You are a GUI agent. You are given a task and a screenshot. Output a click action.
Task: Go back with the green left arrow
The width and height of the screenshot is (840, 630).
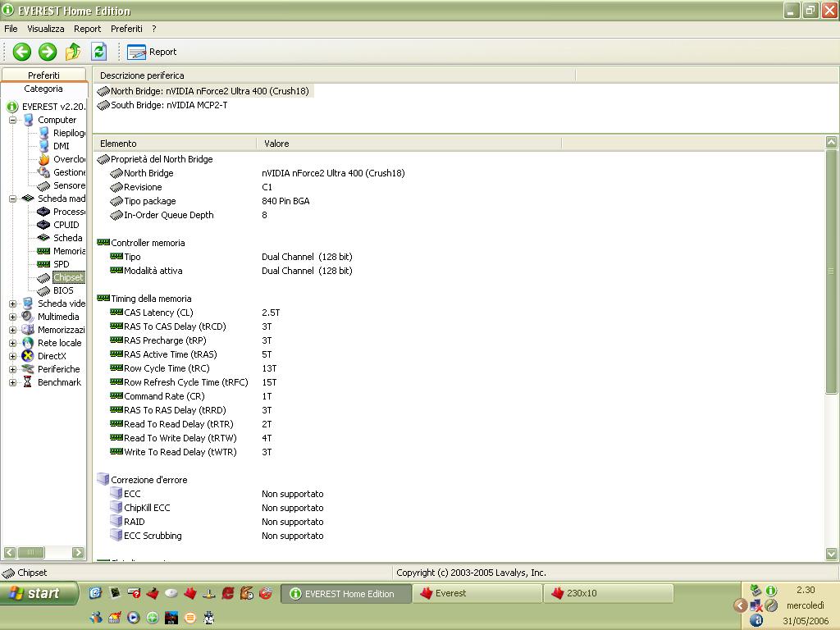[22, 52]
